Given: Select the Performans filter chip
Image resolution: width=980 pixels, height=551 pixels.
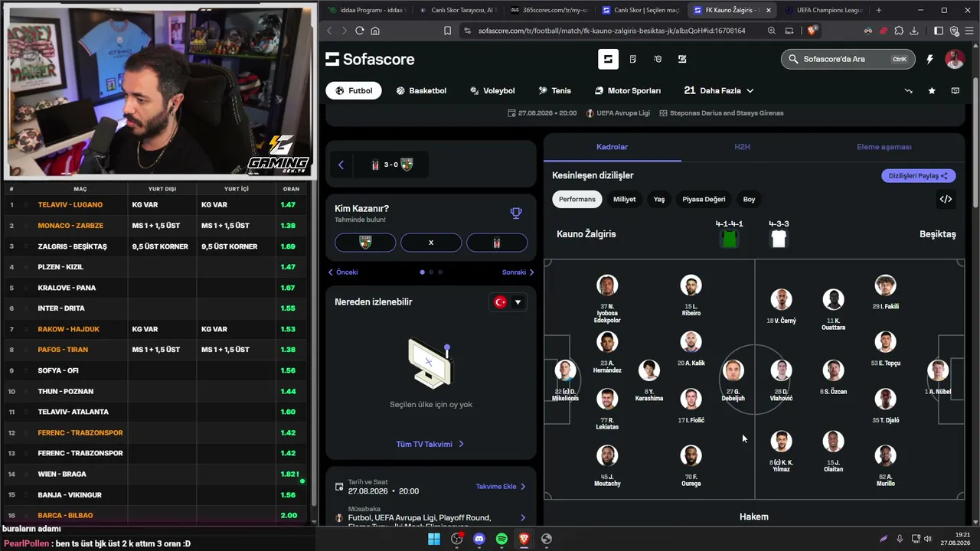Looking at the screenshot, I should pyautogui.click(x=577, y=199).
